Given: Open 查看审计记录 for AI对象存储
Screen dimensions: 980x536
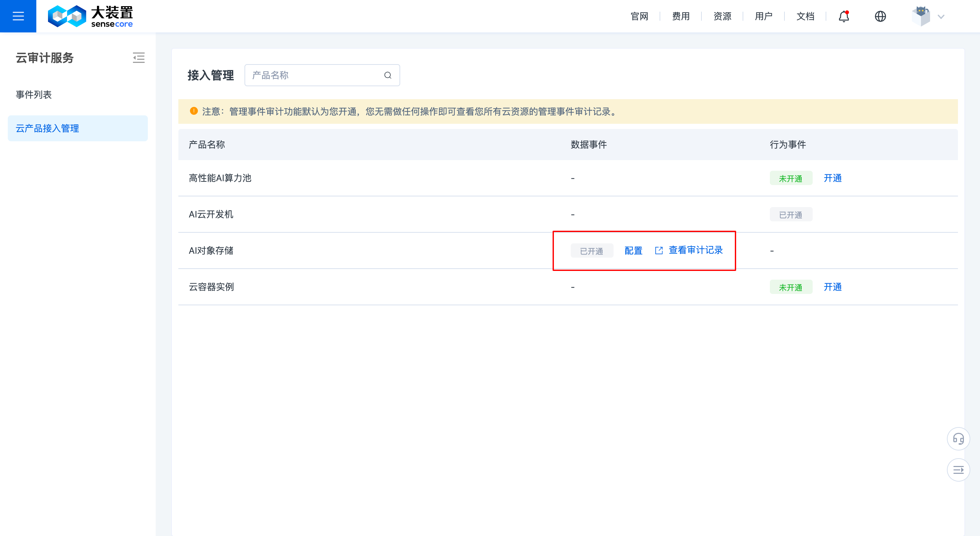Looking at the screenshot, I should click(695, 250).
